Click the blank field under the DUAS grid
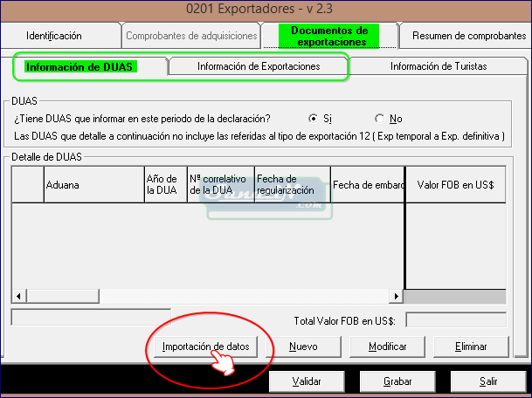Viewport: 532px width, 398px height. tap(91, 317)
